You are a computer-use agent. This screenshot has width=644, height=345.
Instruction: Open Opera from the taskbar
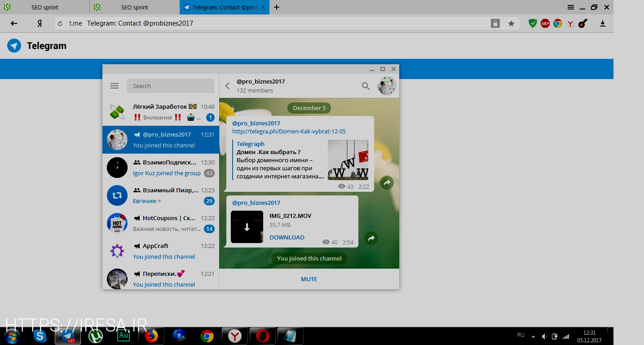coord(263,336)
